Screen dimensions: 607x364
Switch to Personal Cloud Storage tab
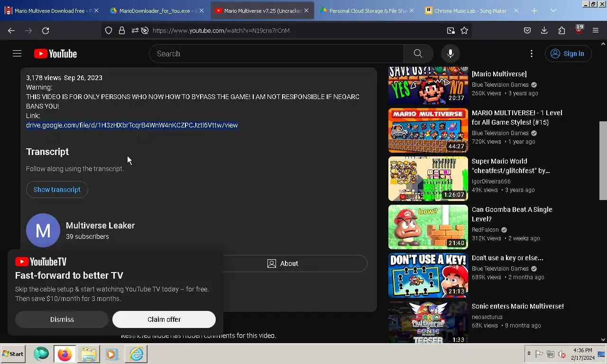pos(367,10)
